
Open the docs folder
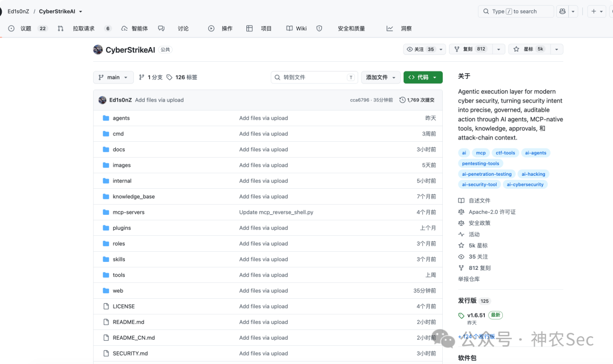(x=119, y=149)
